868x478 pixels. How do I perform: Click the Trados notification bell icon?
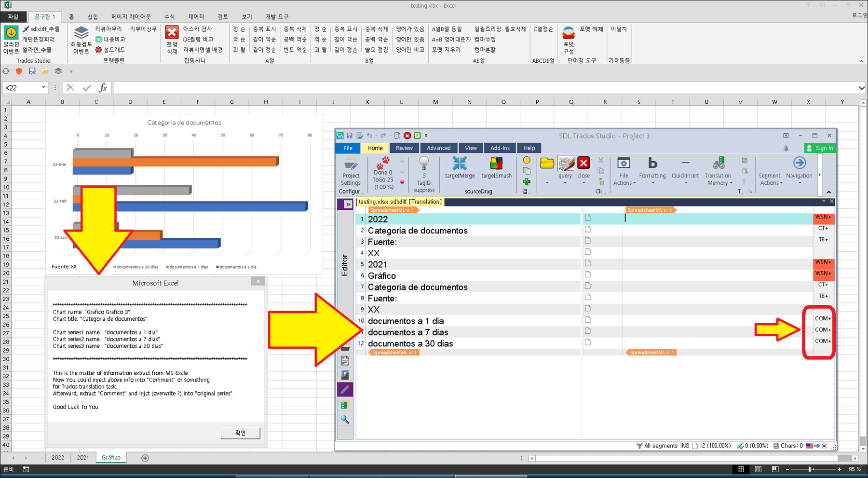(x=786, y=148)
